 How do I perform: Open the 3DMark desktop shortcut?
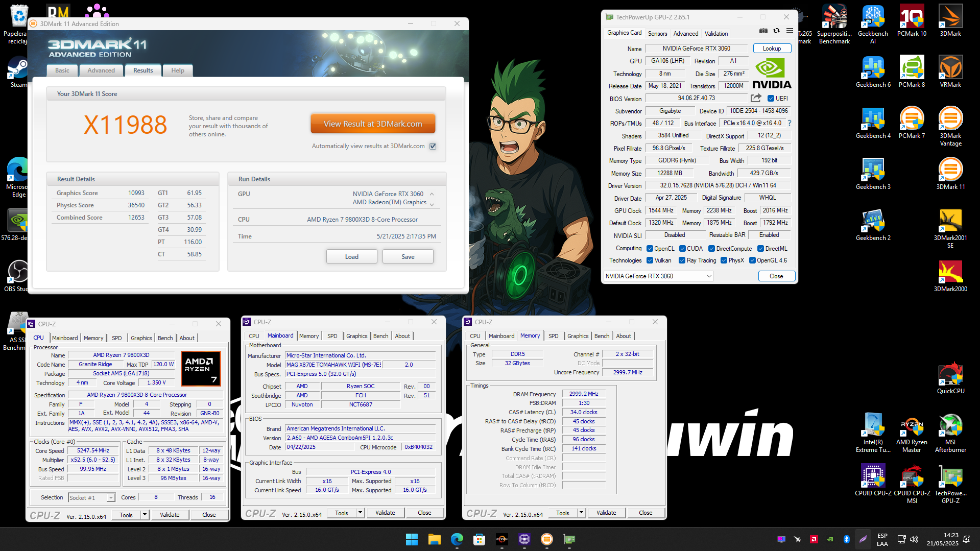pos(950,20)
